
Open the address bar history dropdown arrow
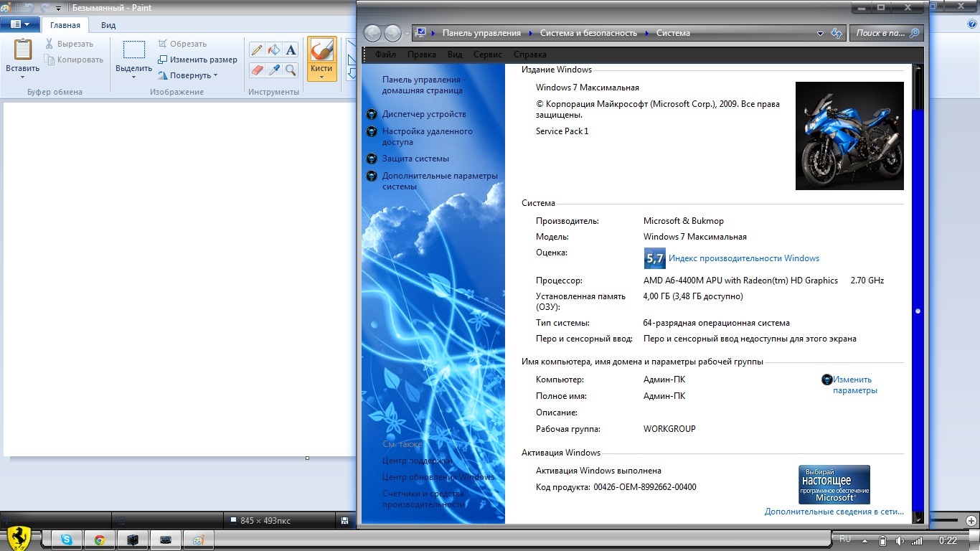(x=821, y=33)
